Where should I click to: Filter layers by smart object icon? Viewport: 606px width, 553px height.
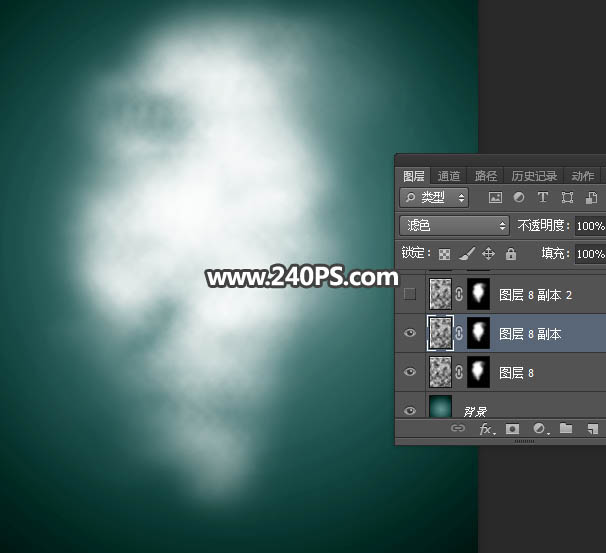(x=591, y=198)
